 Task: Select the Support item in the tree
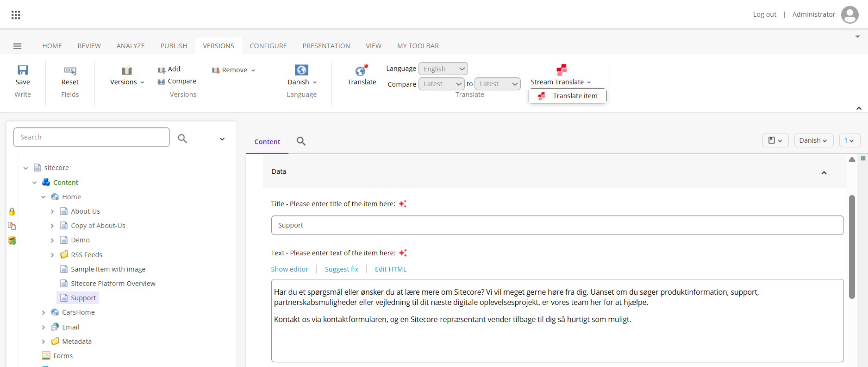pyautogui.click(x=78, y=298)
